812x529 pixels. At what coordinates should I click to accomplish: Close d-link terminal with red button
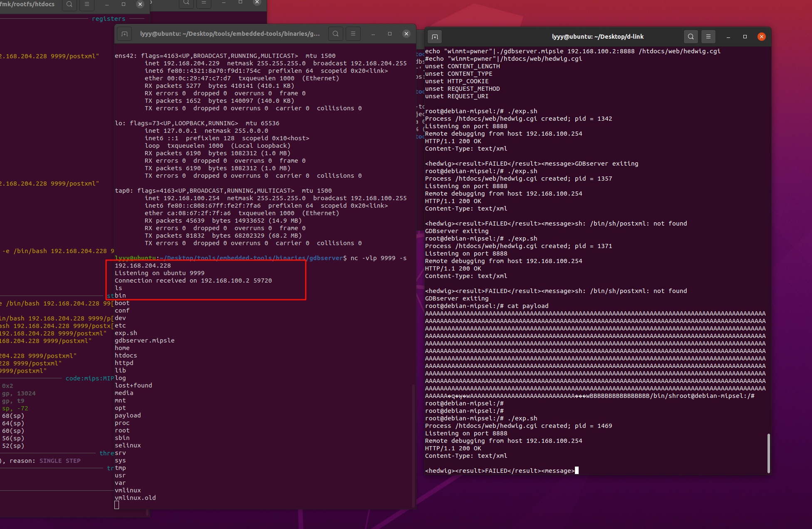pyautogui.click(x=762, y=37)
